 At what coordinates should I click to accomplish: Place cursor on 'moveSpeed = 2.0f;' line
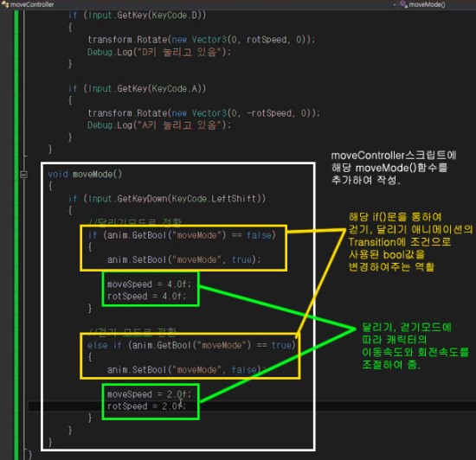(x=149, y=394)
